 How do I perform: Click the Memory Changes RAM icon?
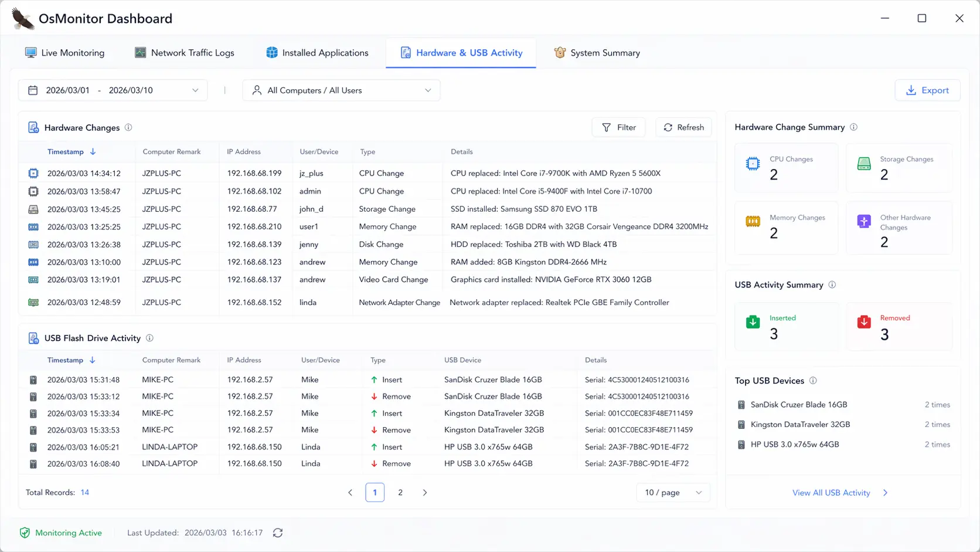coord(753,221)
